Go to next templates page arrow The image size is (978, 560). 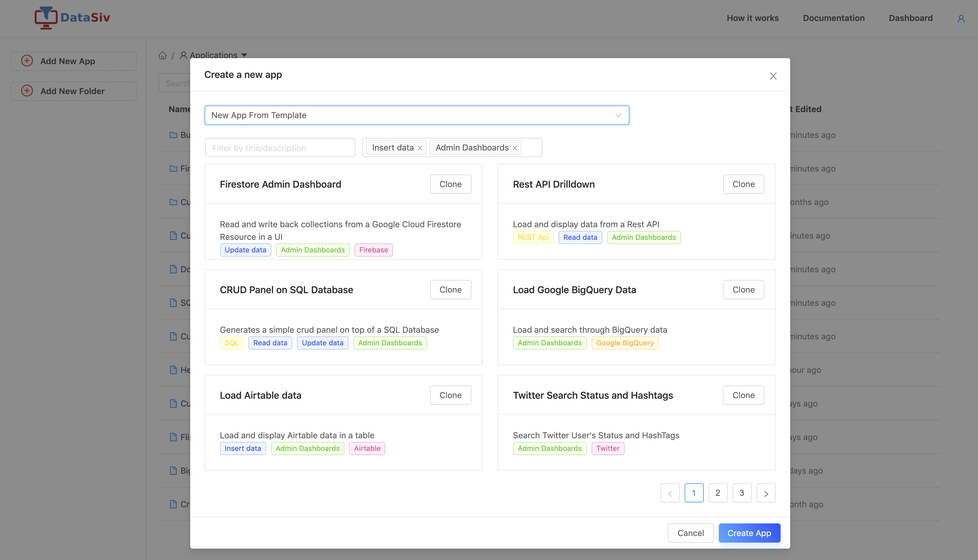766,493
